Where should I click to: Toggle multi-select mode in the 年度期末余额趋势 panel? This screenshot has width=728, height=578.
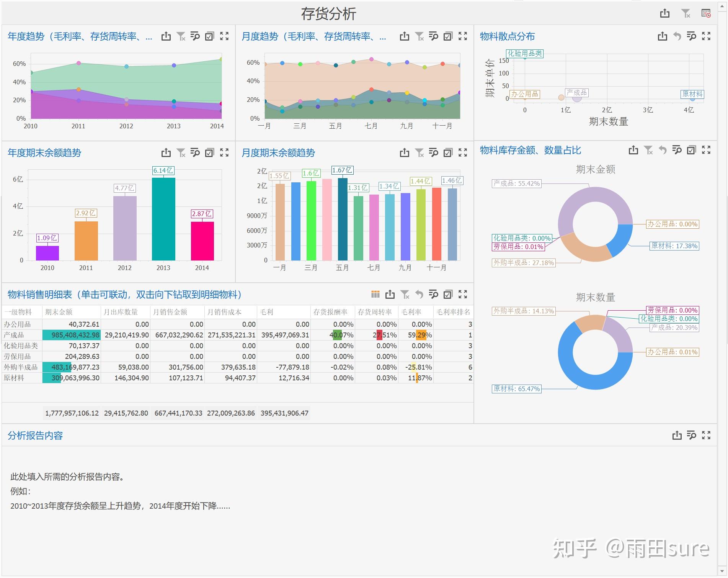[209, 153]
